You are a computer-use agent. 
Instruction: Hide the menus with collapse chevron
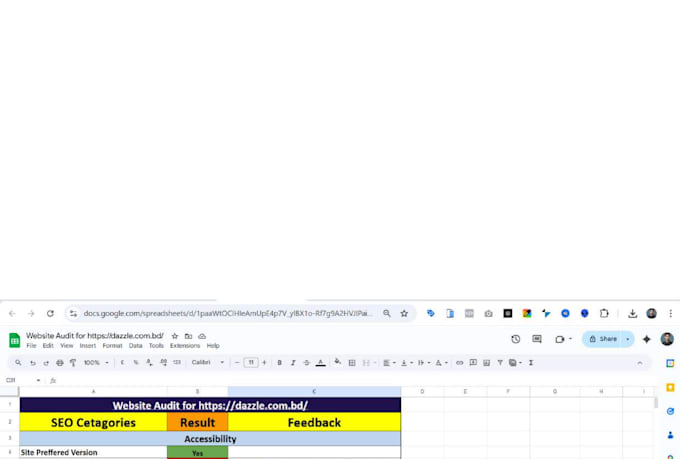[x=640, y=363]
